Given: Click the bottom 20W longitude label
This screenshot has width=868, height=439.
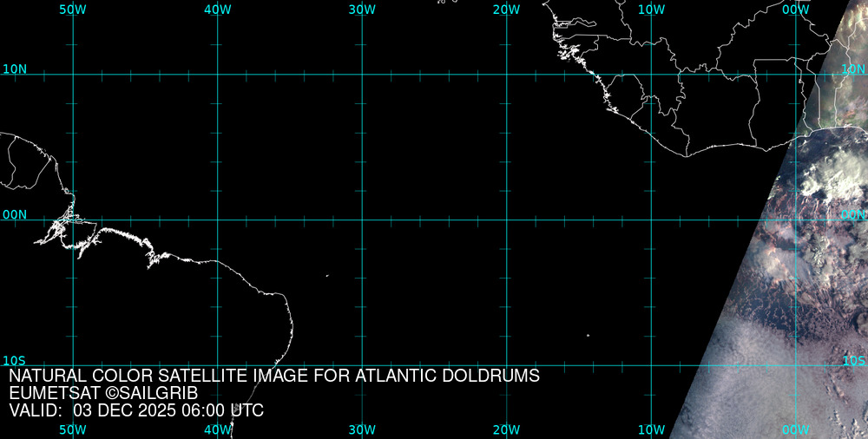Looking at the screenshot, I should click(506, 429).
